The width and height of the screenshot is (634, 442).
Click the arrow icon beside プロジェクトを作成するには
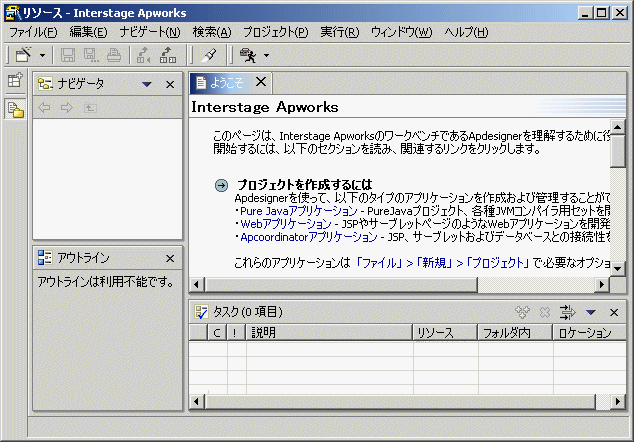click(221, 186)
